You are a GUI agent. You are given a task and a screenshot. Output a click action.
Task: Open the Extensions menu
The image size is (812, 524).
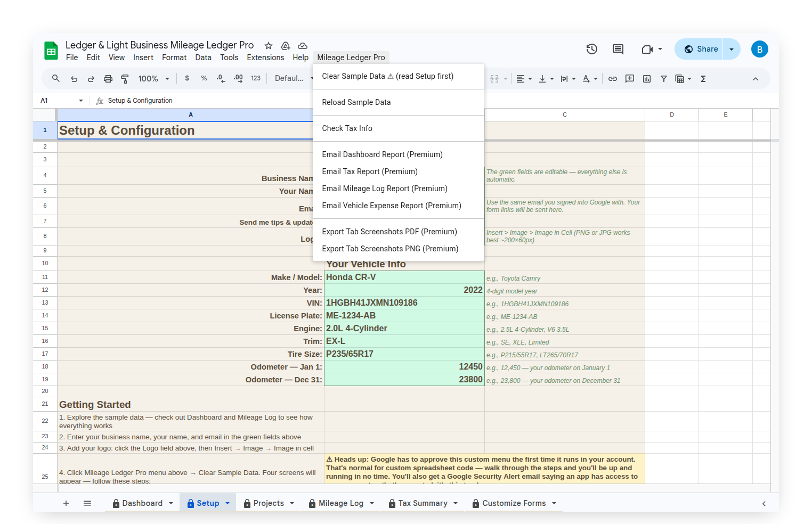265,58
